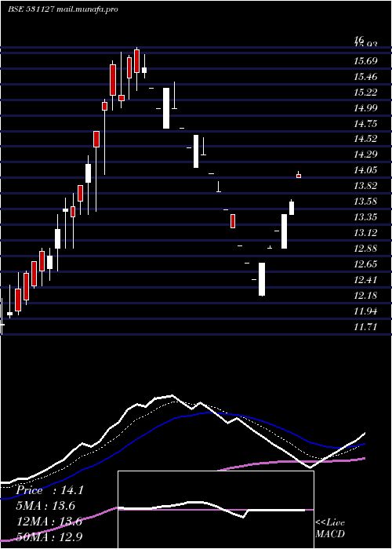This screenshot has width=392, height=549.
Task: Click the tall white candle at the 12.41 low
Action: (x=262, y=279)
